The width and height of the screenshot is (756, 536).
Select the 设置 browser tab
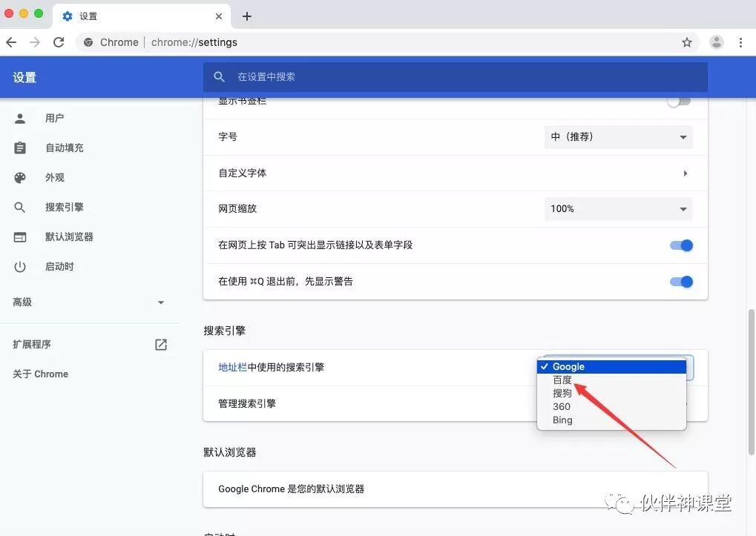[141, 16]
